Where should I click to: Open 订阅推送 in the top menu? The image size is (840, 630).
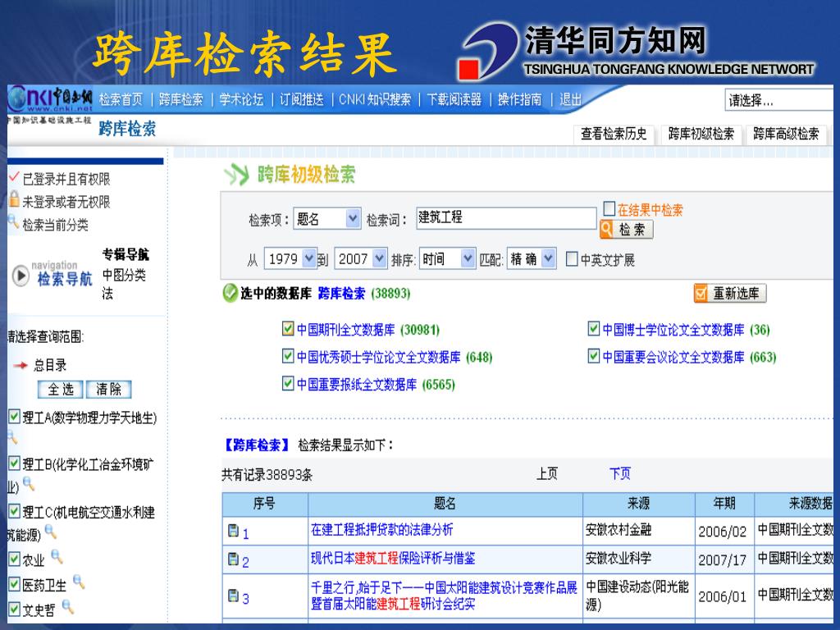(x=302, y=99)
